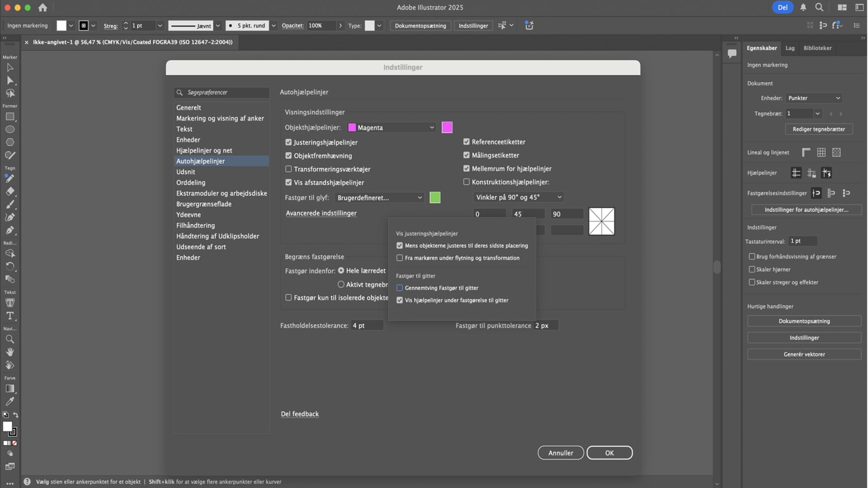Open the Enheder Punkter dropdown

[x=814, y=98]
